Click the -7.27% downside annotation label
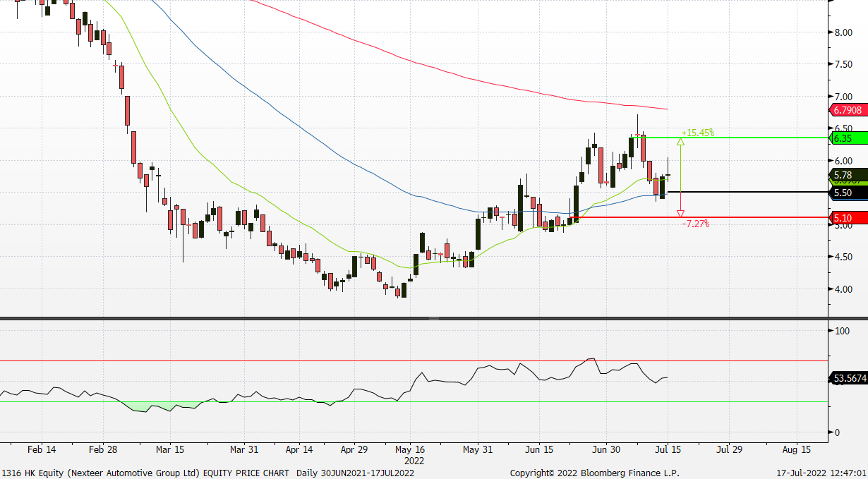Image resolution: width=868 pixels, height=479 pixels. click(697, 224)
